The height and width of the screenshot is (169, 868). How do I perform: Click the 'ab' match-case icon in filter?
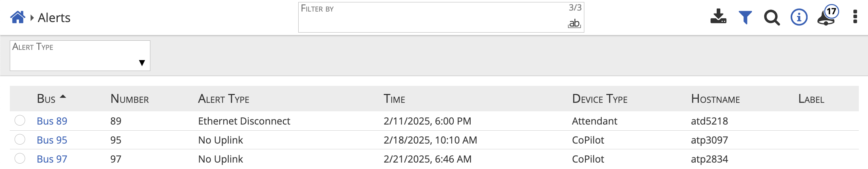574,23
